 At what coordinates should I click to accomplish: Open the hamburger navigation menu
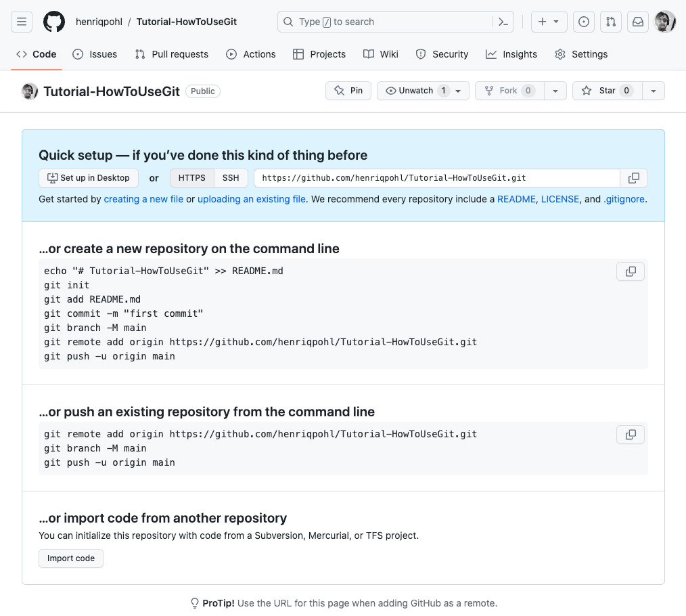point(22,22)
